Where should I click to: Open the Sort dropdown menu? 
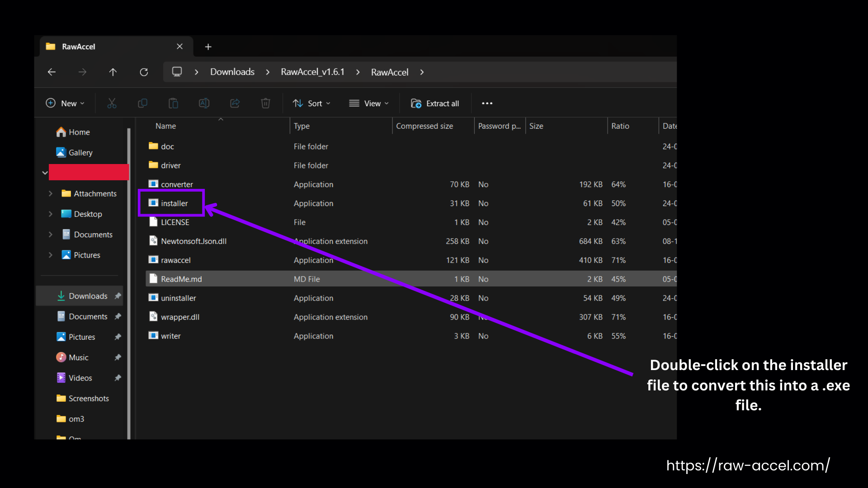[x=311, y=103]
